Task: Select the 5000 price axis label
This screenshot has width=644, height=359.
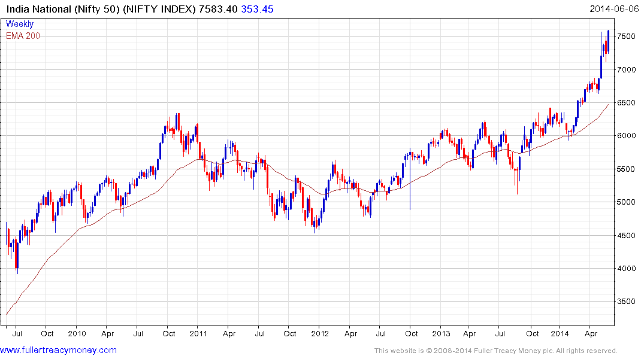Action: (627, 202)
